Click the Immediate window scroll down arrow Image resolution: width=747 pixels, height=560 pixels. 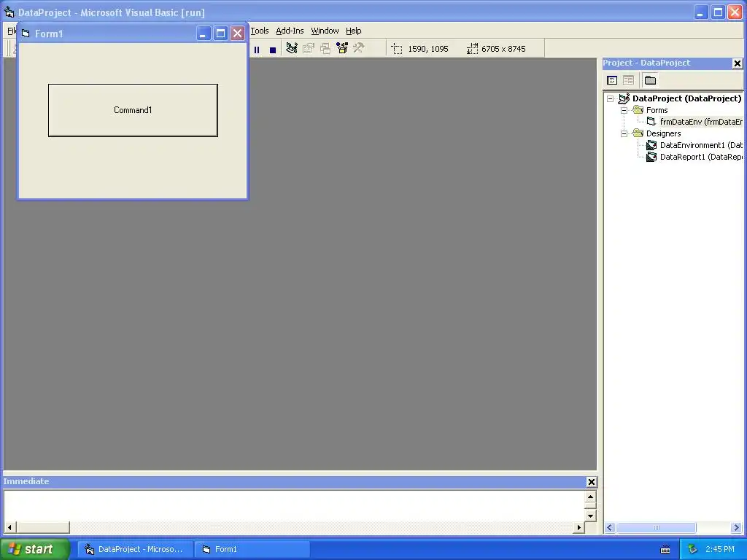[590, 516]
